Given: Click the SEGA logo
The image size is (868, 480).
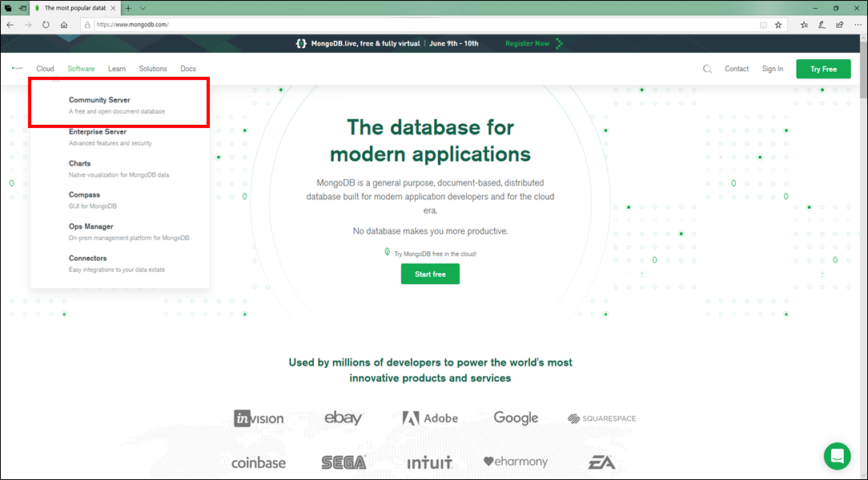Looking at the screenshot, I should 344,462.
